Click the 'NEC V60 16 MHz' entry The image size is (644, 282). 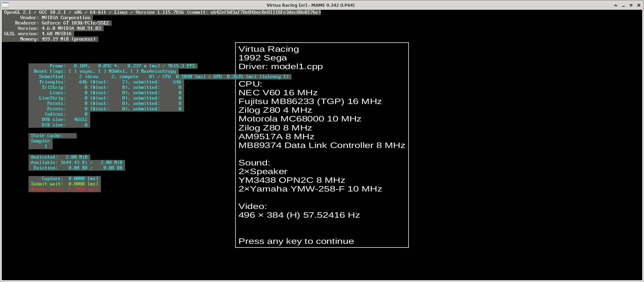pos(278,93)
